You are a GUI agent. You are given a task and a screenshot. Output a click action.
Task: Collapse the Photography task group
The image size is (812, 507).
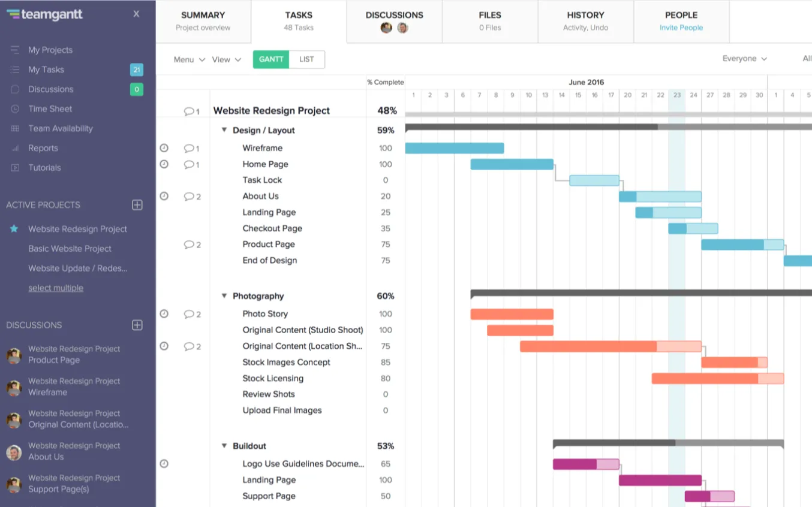(x=224, y=296)
